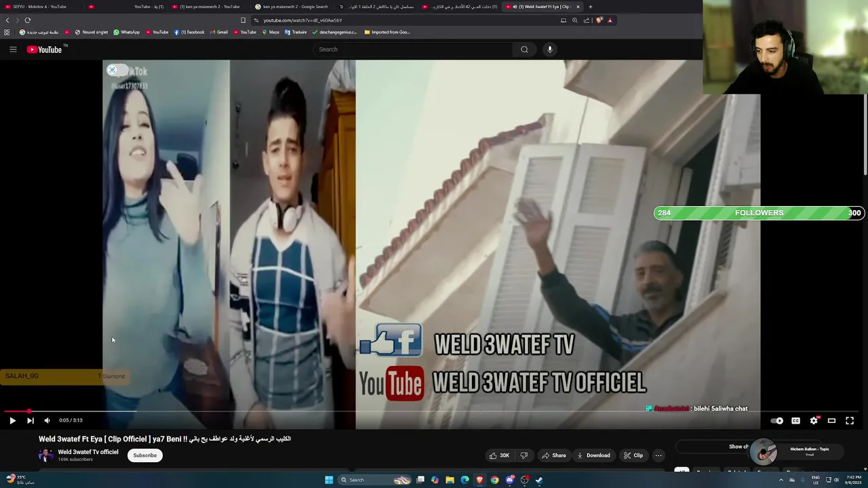Open Discord from the taskbar

pyautogui.click(x=509, y=480)
